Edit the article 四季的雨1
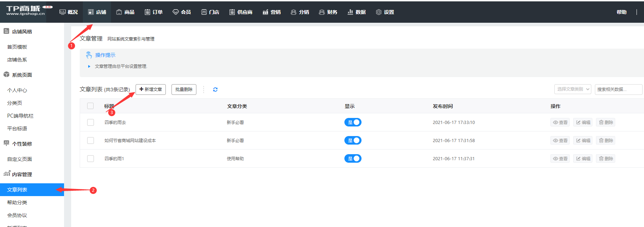Viewport: 644px width, 227px height. pos(583,159)
